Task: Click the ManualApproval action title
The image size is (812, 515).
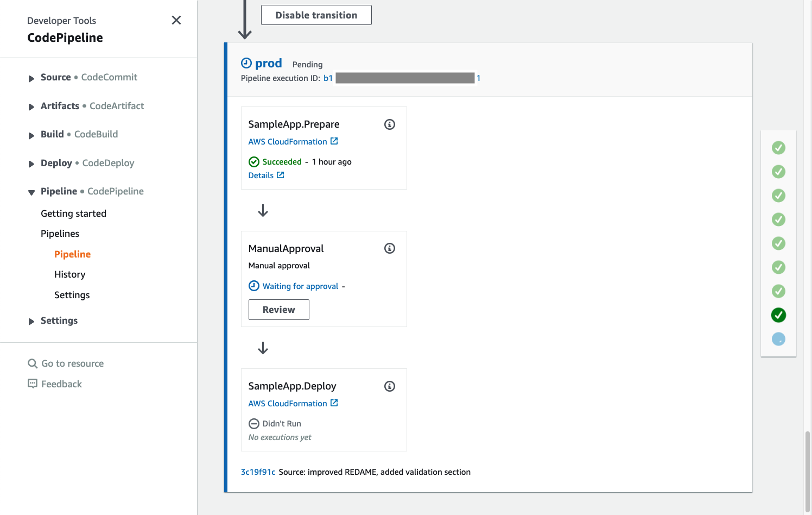Action: [286, 249]
